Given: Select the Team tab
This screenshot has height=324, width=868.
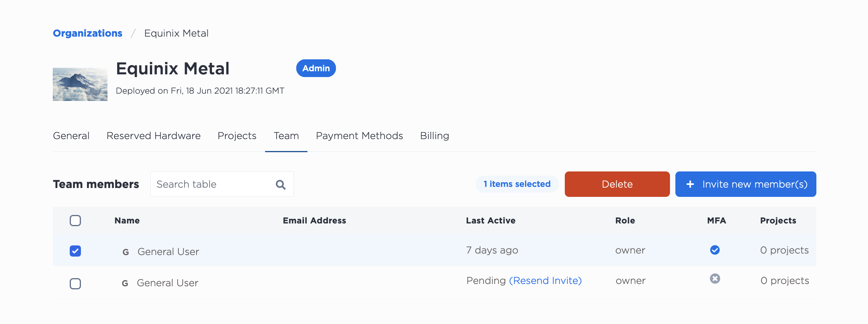Looking at the screenshot, I should point(286,136).
